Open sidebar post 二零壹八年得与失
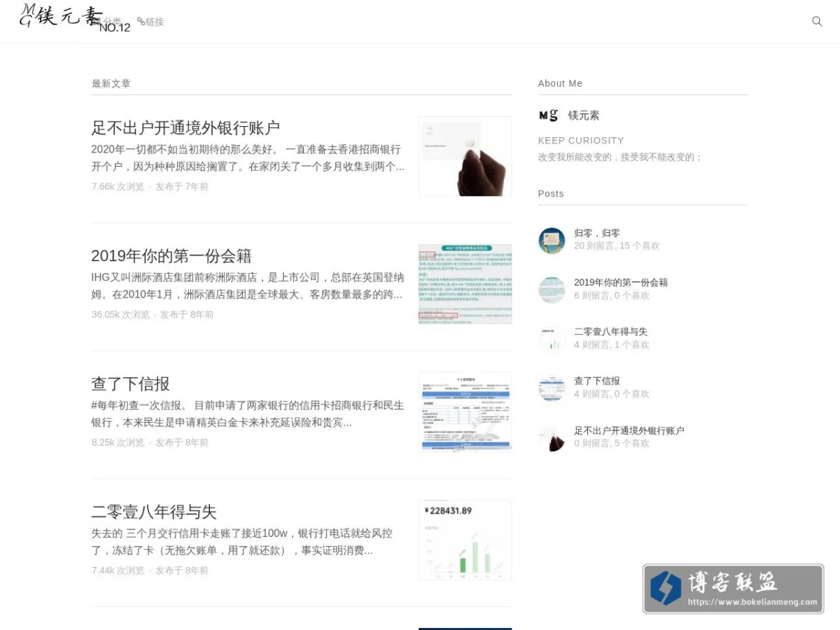The height and width of the screenshot is (630, 840). pos(610,332)
